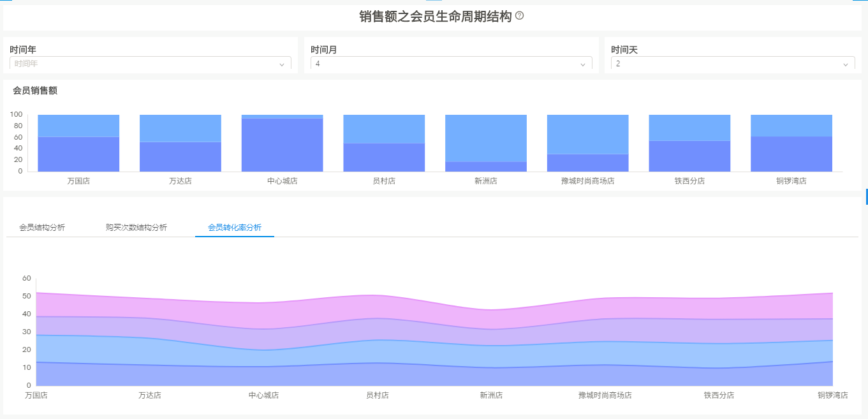Screen dimensions: 868x419
Task: Click the dark lower segment of 万国店 bar
Action: click(x=78, y=154)
